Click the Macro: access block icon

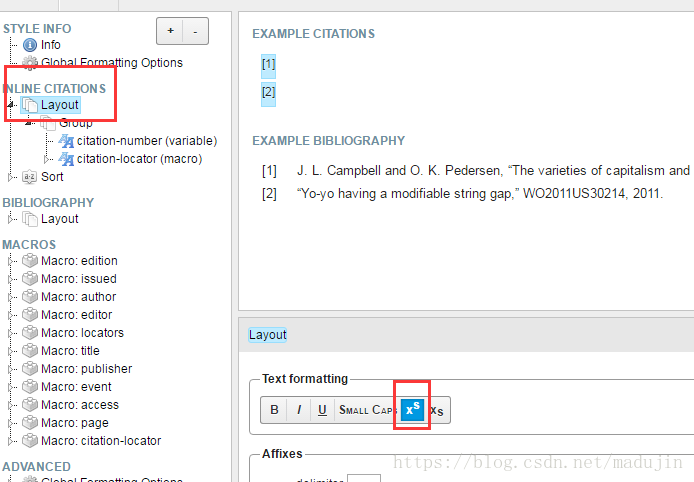tap(30, 405)
